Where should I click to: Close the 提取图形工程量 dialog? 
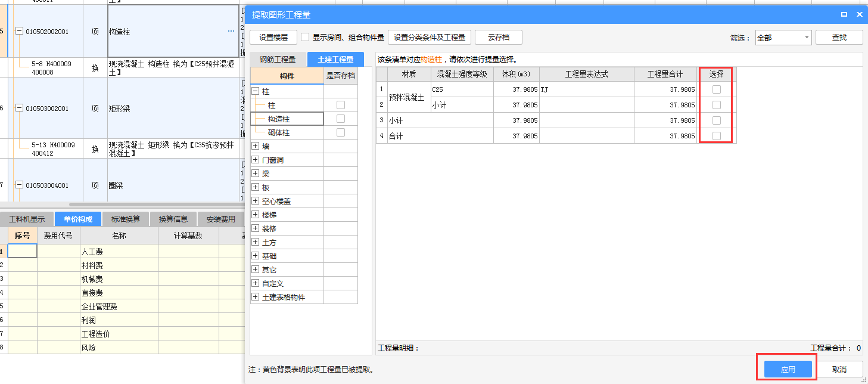coord(860,14)
